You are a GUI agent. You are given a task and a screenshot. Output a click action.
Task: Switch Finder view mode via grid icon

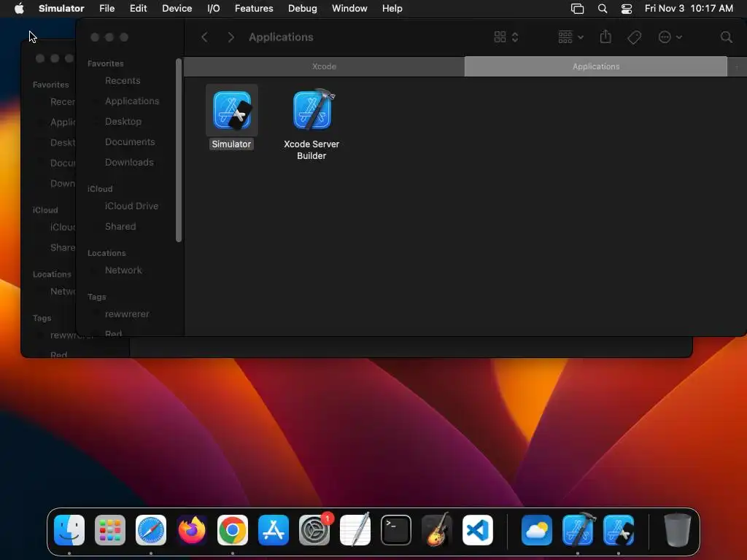(506, 37)
